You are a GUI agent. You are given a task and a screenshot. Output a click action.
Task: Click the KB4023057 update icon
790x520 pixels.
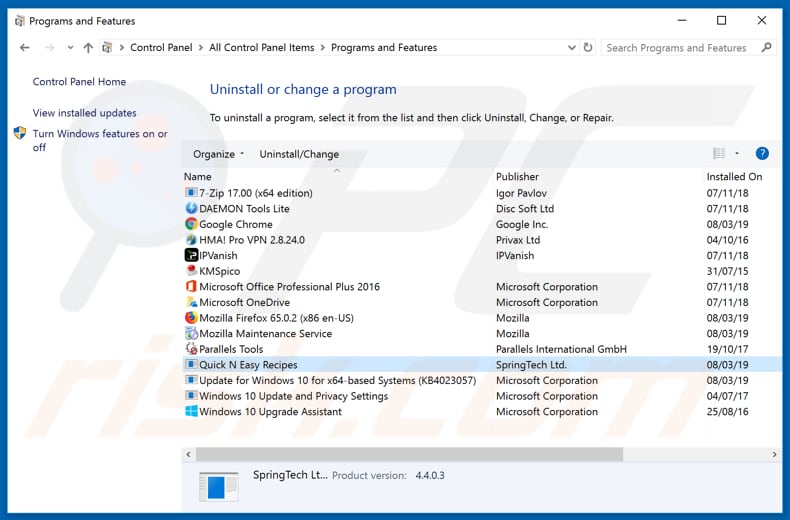(x=191, y=380)
